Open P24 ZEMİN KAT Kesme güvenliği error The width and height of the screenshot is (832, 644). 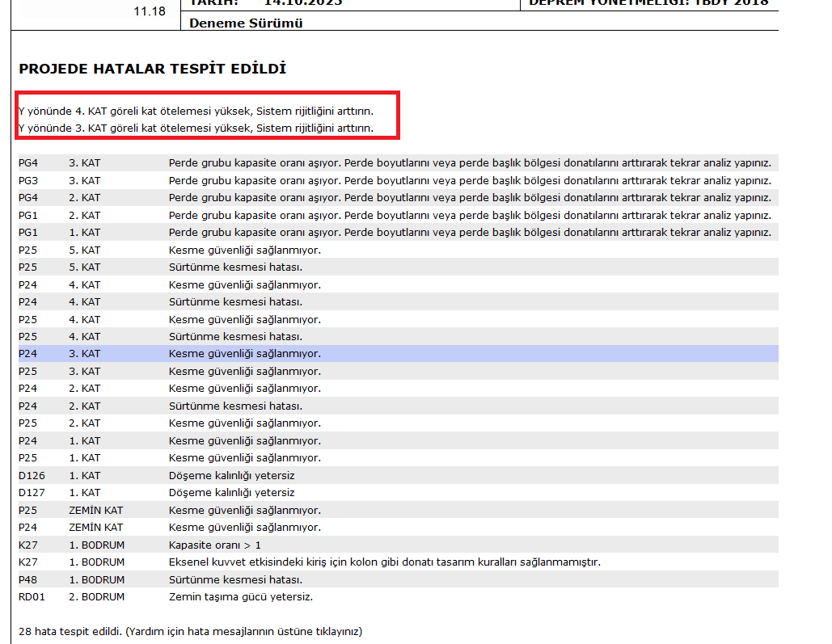[244, 528]
